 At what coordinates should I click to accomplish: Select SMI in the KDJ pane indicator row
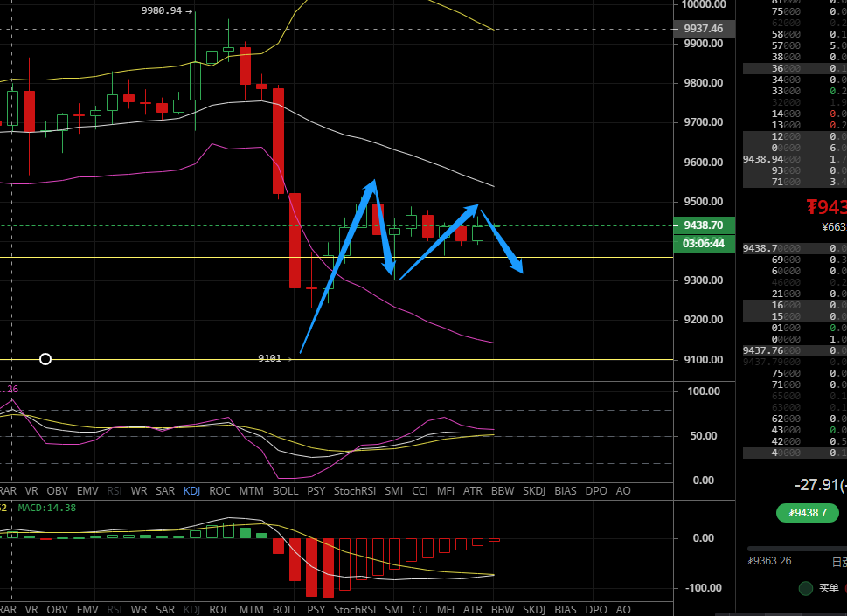pos(394,491)
